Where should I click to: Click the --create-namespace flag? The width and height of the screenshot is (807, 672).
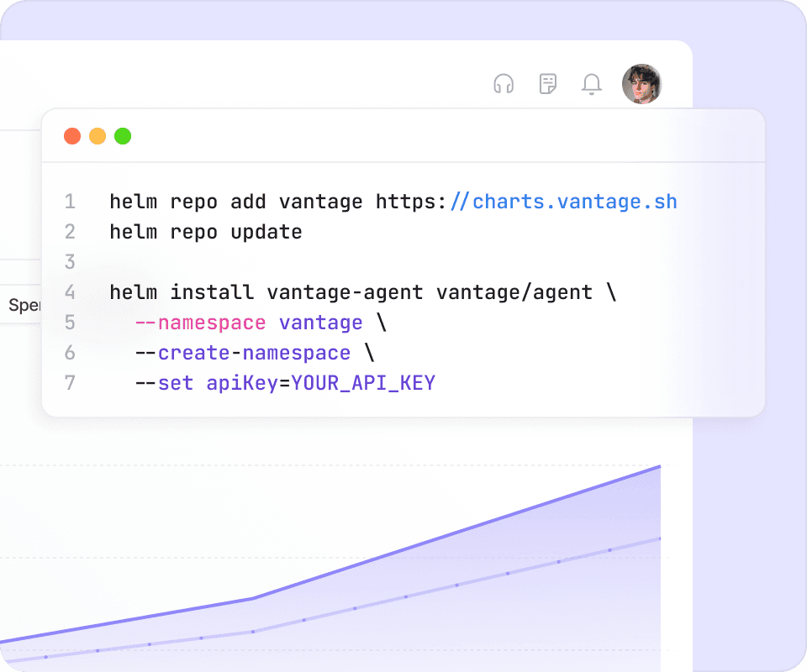coord(242,353)
